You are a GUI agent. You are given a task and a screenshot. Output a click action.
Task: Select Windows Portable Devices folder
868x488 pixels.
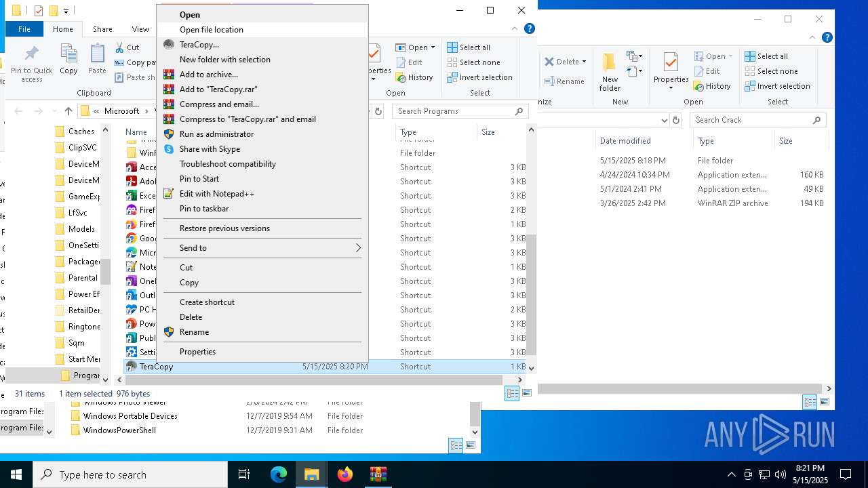click(130, 416)
